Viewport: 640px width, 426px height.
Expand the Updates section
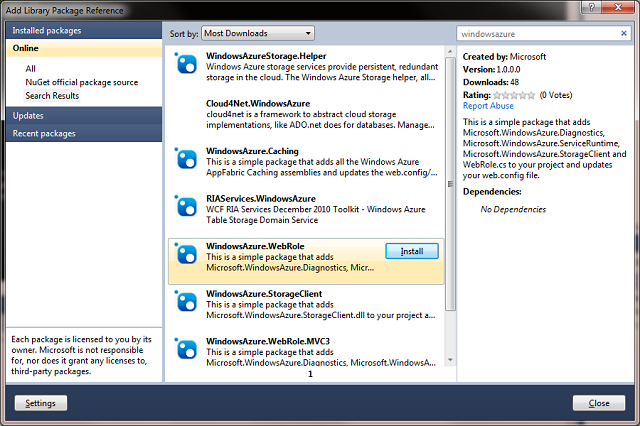84,115
